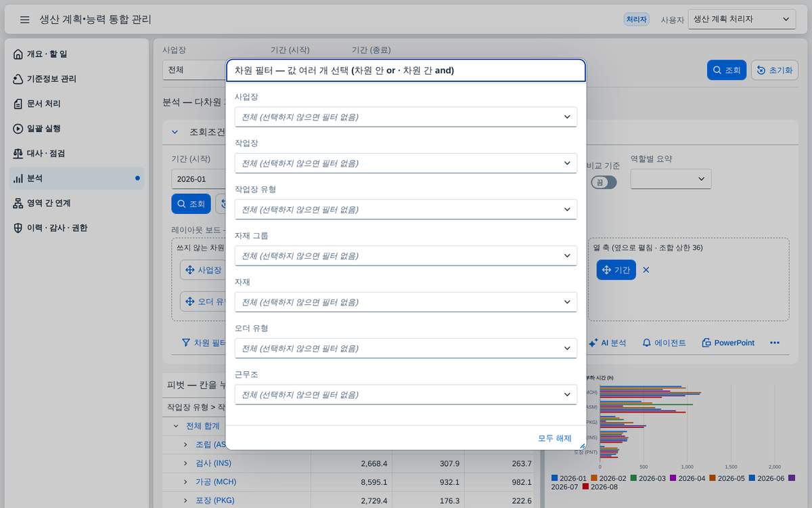
Task: Click the home icon beside 개요·할 일
Action: 18,54
